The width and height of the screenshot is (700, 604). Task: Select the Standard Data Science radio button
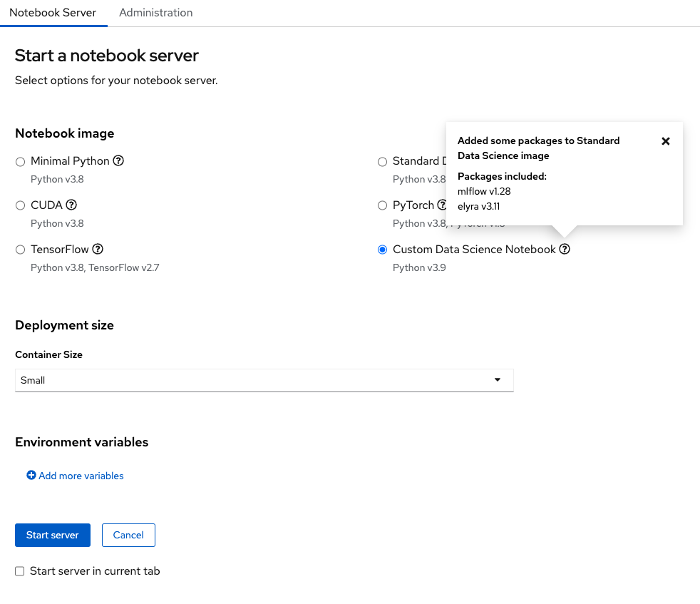pyautogui.click(x=382, y=162)
